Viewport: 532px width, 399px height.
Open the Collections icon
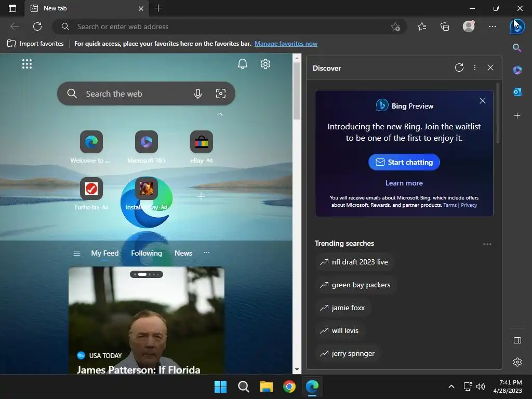(445, 26)
